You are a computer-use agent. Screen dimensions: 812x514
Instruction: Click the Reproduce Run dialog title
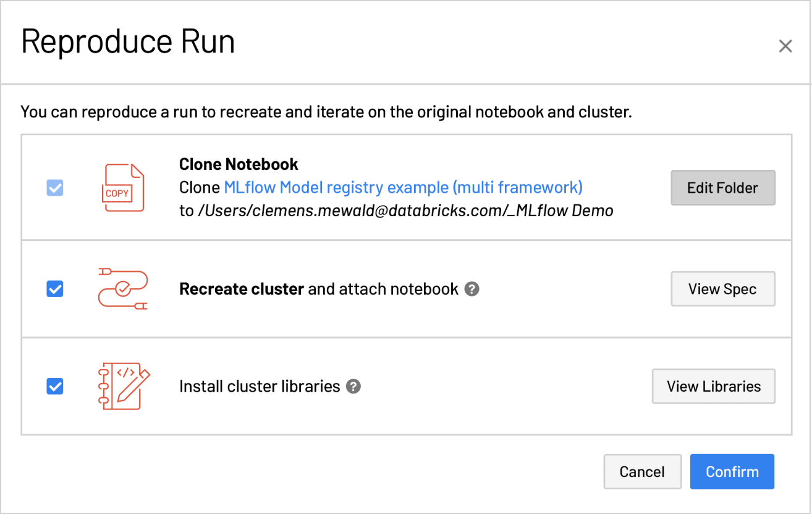click(x=128, y=43)
